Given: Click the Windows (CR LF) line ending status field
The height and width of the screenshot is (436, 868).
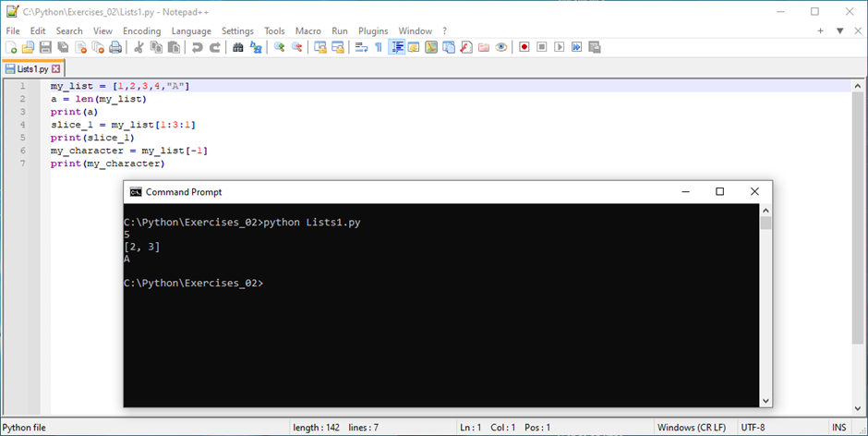Looking at the screenshot, I should tap(693, 428).
